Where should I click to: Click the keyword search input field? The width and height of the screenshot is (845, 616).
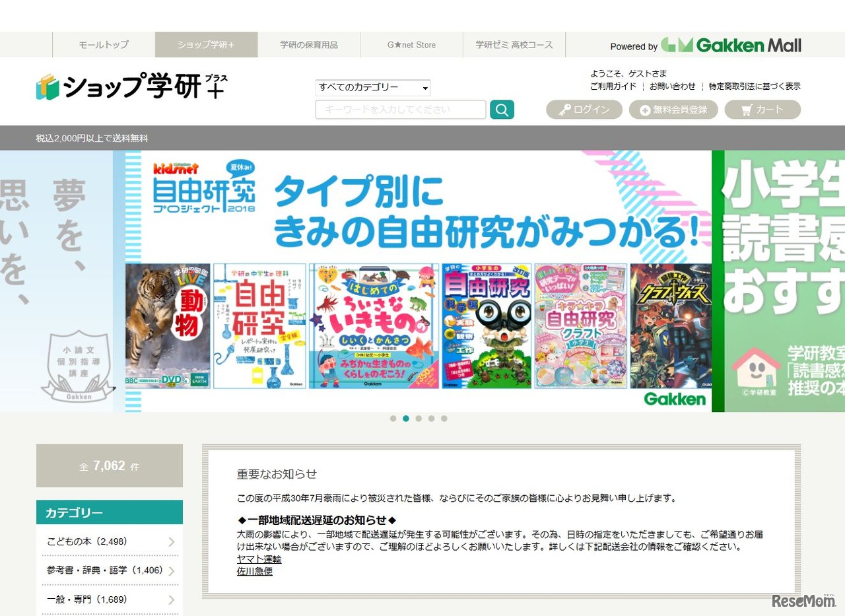click(x=400, y=110)
